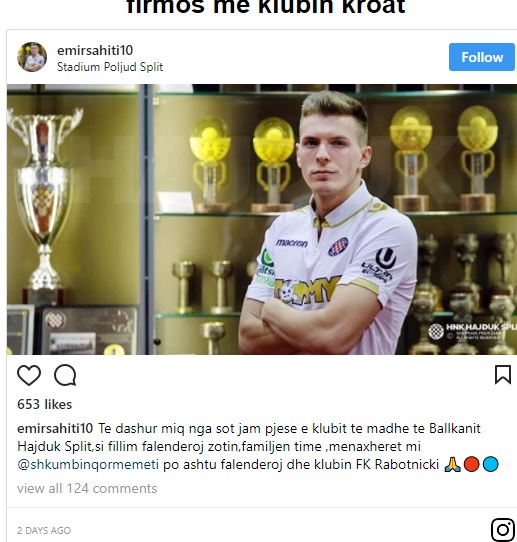The height and width of the screenshot is (542, 517).
Task: Open the Stadium Poljud Split location
Action: pyautogui.click(x=110, y=67)
